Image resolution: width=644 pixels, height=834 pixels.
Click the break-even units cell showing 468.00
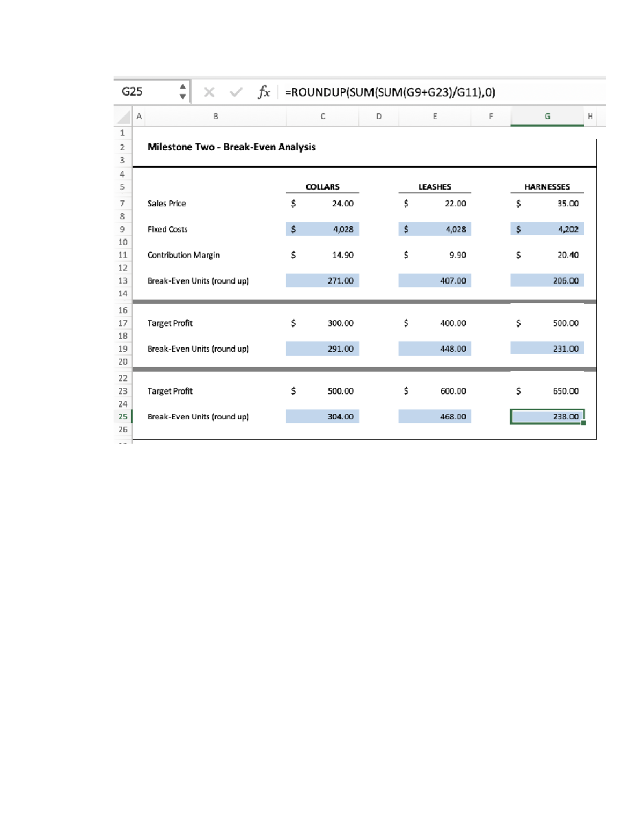pyautogui.click(x=435, y=417)
